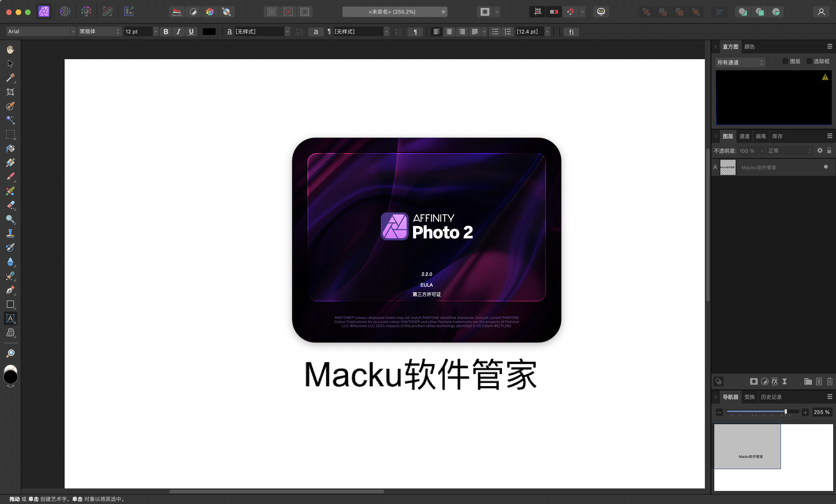Viewport: 836px width, 504px height.
Task: Select the Rectangle shape tool
Action: pos(10,304)
